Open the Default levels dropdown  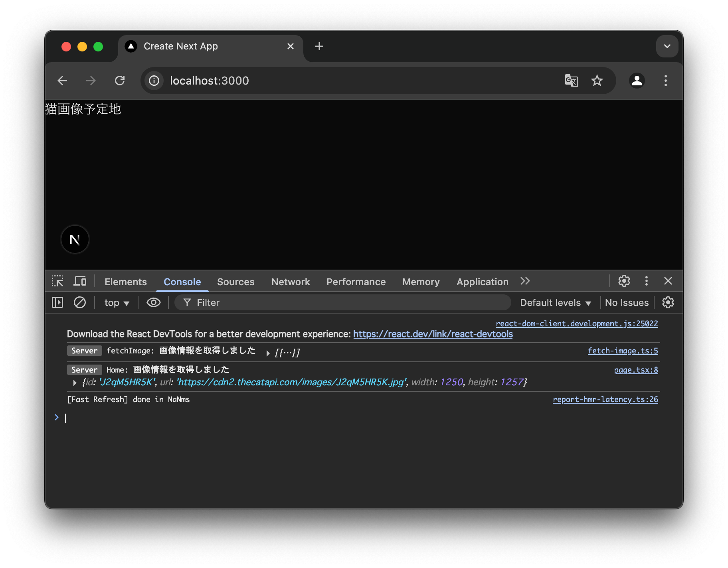pyautogui.click(x=554, y=302)
